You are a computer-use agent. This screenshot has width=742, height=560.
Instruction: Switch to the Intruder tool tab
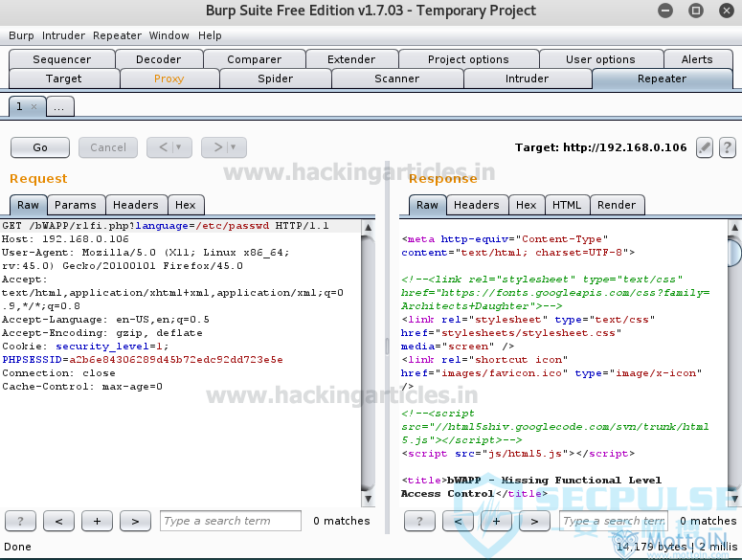(527, 78)
